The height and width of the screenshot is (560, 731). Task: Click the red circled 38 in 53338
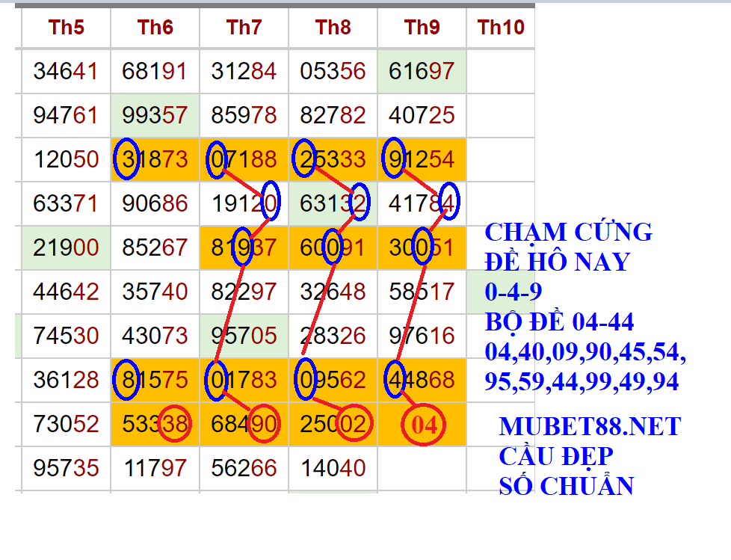click(x=176, y=425)
